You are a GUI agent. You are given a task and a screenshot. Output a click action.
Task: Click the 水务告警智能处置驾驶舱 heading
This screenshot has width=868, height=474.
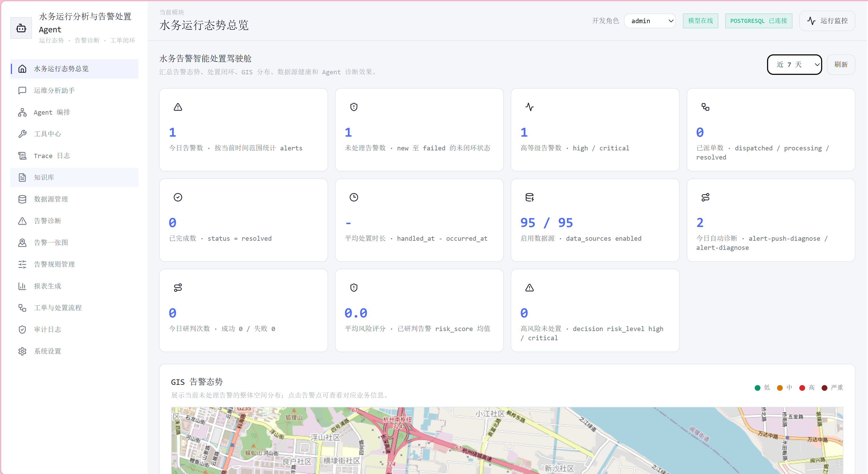click(x=205, y=59)
